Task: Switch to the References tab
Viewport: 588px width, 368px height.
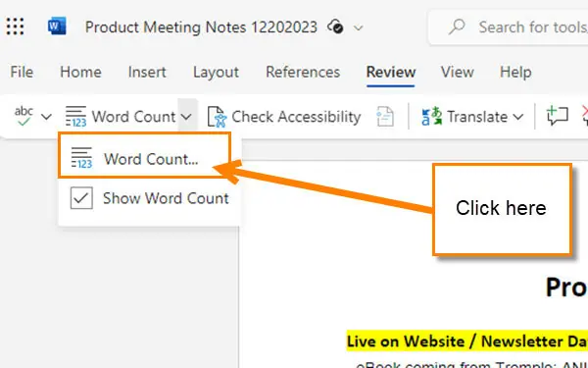Action: [303, 72]
